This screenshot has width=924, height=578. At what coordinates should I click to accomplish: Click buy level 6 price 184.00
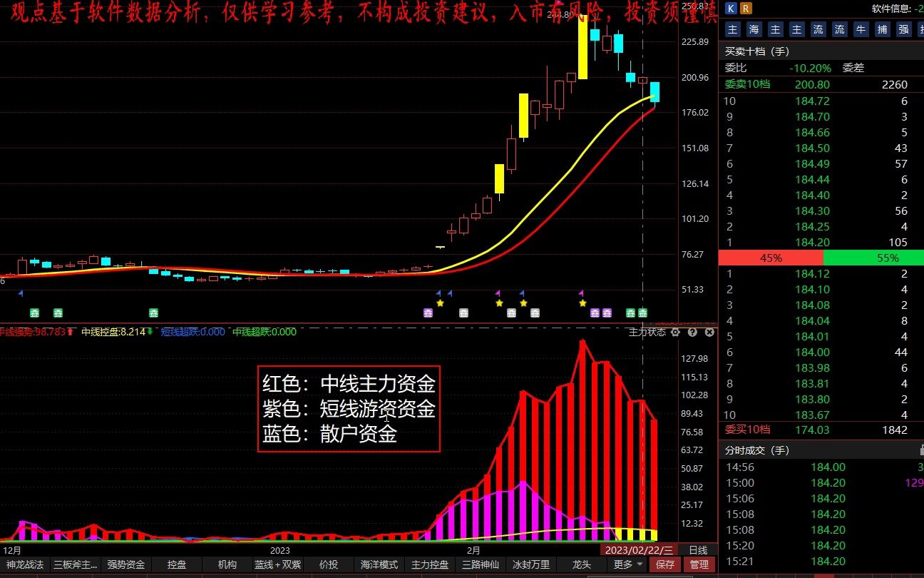[x=812, y=352]
